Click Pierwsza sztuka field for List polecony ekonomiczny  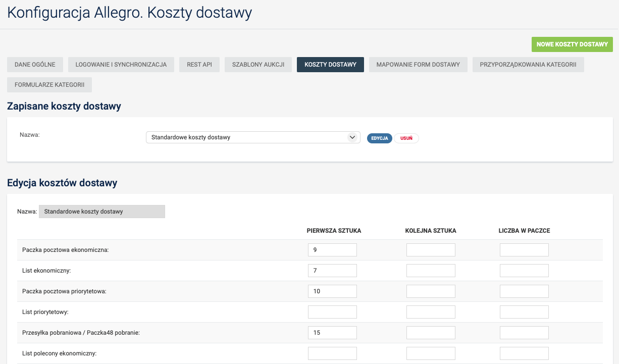(x=332, y=353)
